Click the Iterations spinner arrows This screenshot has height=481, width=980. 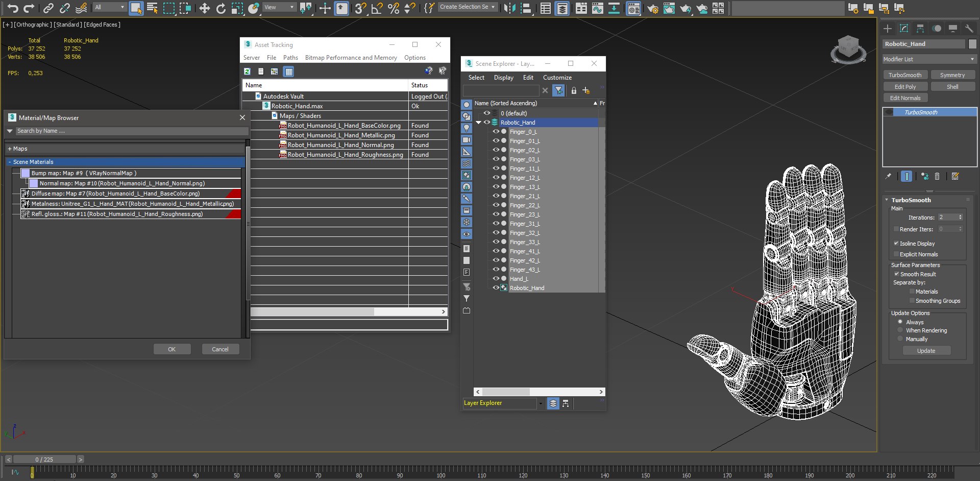click(x=960, y=218)
